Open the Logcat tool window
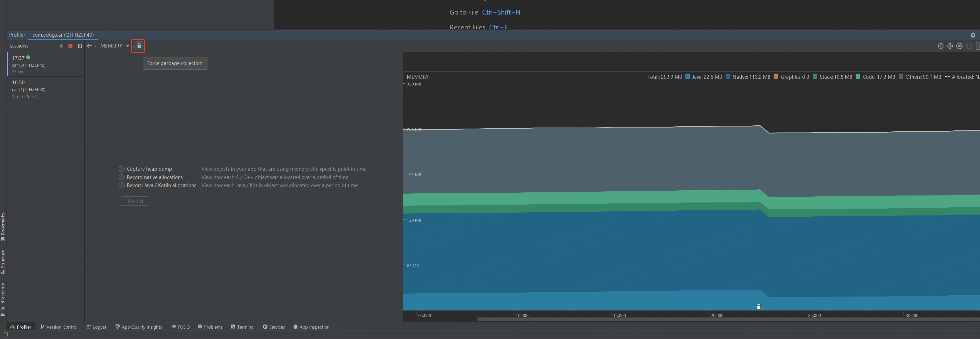The image size is (980, 339). coord(96,327)
